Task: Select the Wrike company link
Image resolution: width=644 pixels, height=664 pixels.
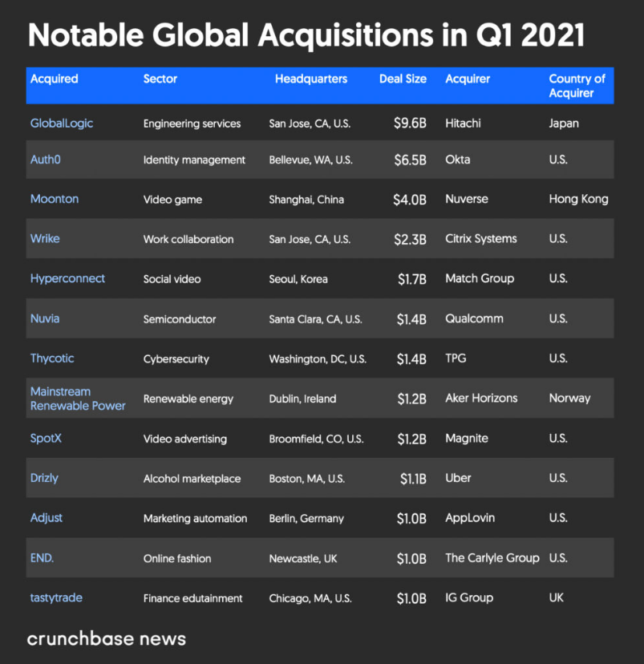Action: (45, 238)
